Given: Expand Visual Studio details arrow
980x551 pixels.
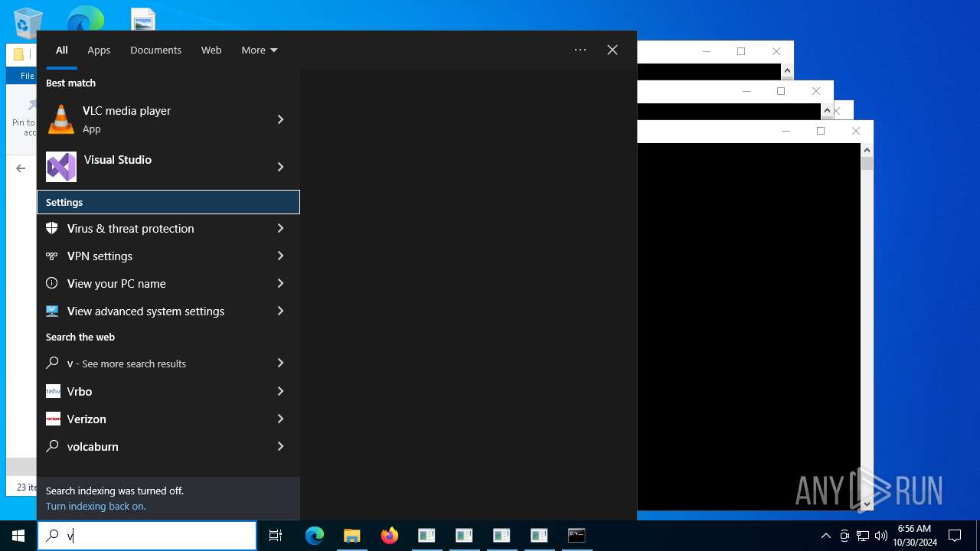Looking at the screenshot, I should coord(280,167).
